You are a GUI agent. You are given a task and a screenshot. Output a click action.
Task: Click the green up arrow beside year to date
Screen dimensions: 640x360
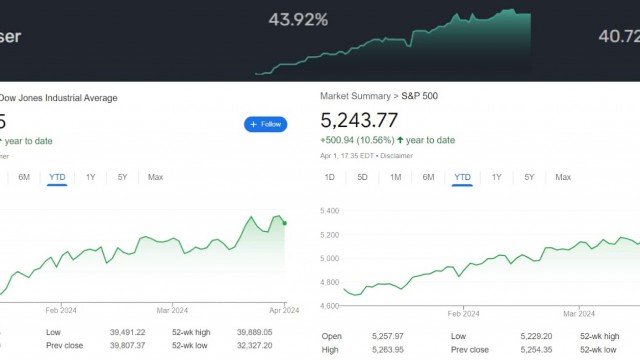coord(400,140)
